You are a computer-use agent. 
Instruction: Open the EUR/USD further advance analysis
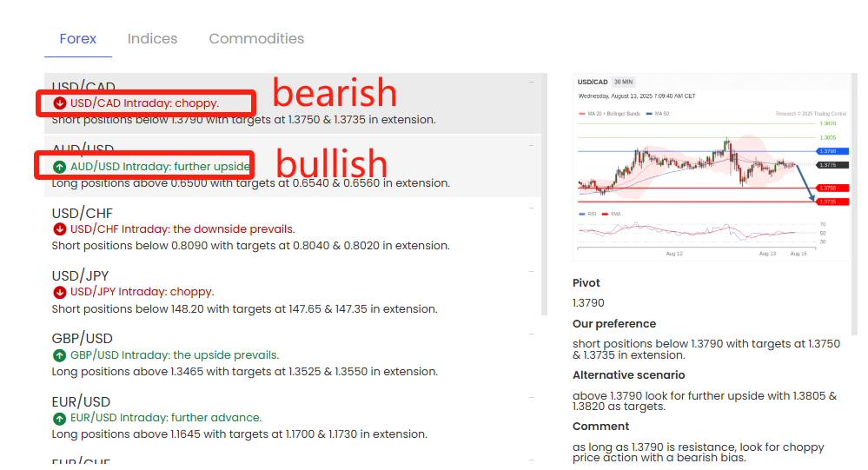pos(166,417)
